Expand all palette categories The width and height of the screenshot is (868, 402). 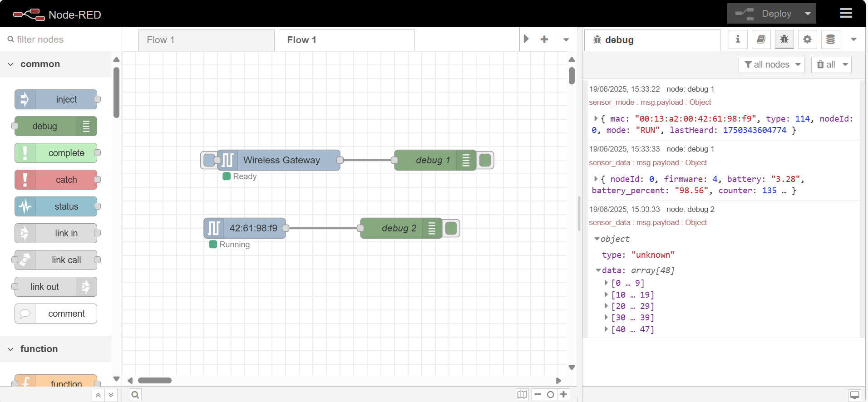tap(111, 395)
